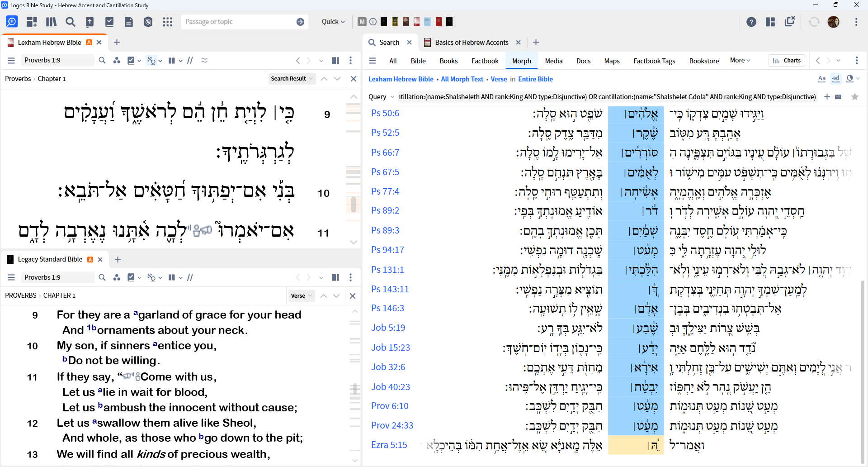
Task: Click the inline search icon in Lexham Hebrew Bible
Action: coord(102,60)
